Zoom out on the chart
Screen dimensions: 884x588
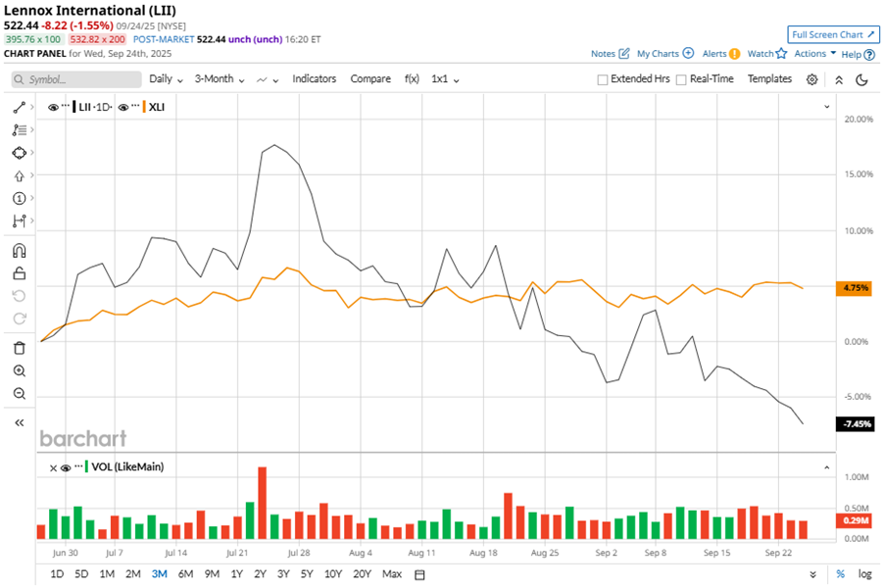pyautogui.click(x=20, y=394)
